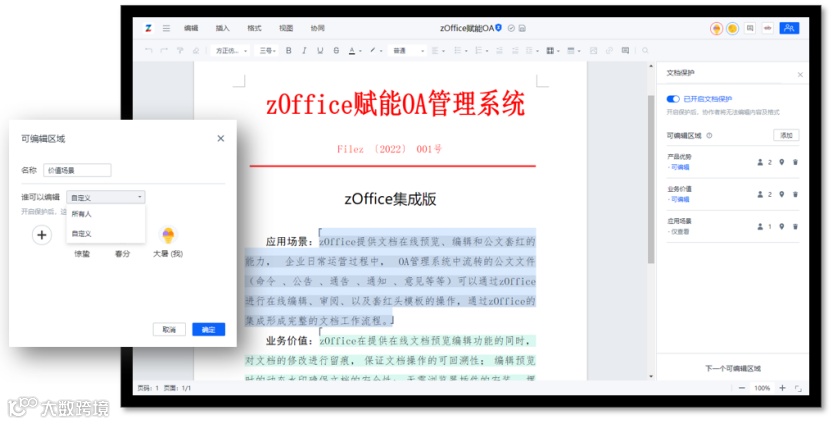The height and width of the screenshot is (424, 833).
Task: Toggle underline formatting
Action: (320, 50)
